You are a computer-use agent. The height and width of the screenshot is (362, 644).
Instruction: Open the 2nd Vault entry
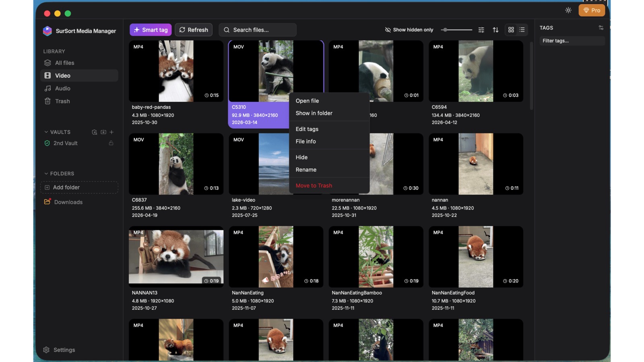pyautogui.click(x=66, y=143)
